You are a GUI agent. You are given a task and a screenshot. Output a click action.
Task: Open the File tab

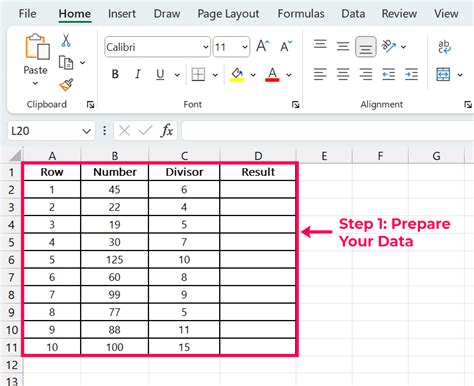[27, 14]
